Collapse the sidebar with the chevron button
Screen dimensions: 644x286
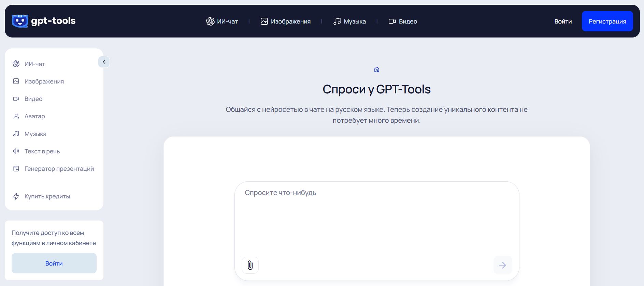point(104,62)
